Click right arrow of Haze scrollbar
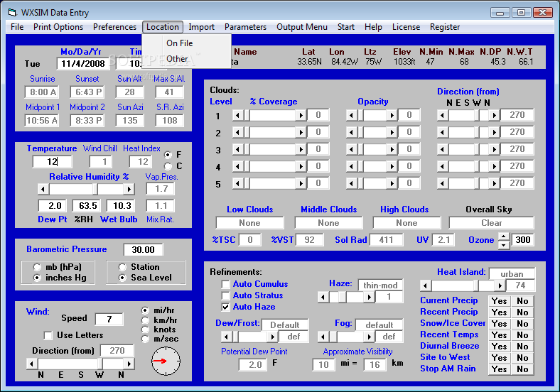Image resolution: width=560 pixels, height=392 pixels. [x=370, y=297]
